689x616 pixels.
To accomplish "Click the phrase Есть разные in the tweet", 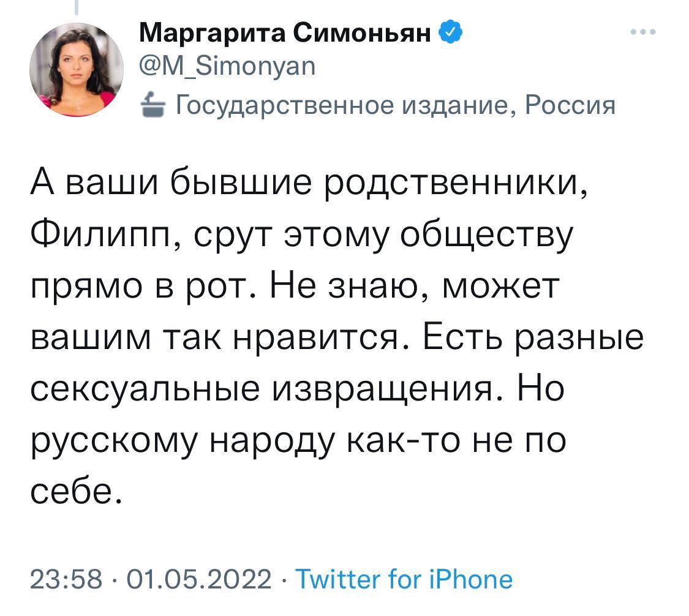I will click(x=533, y=337).
